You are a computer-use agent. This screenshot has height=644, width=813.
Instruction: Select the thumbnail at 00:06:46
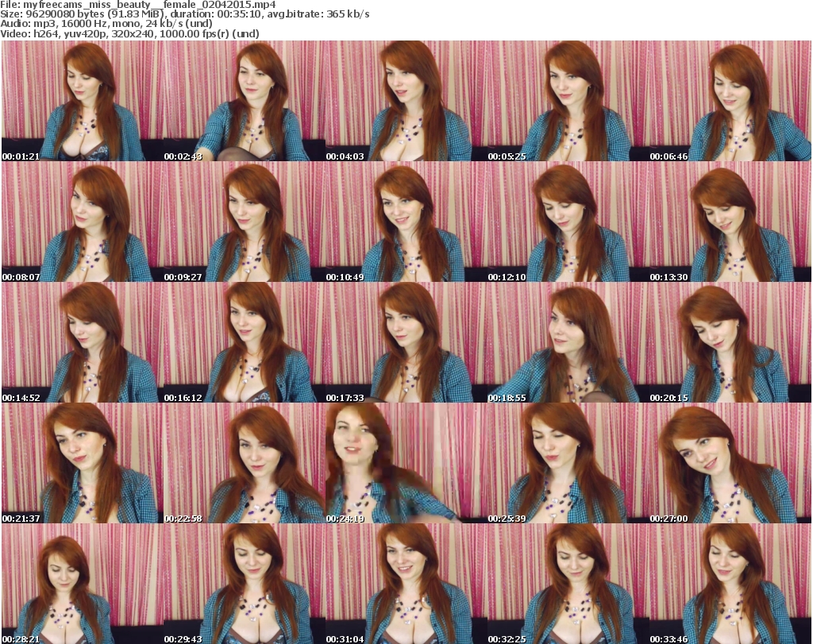click(x=730, y=101)
